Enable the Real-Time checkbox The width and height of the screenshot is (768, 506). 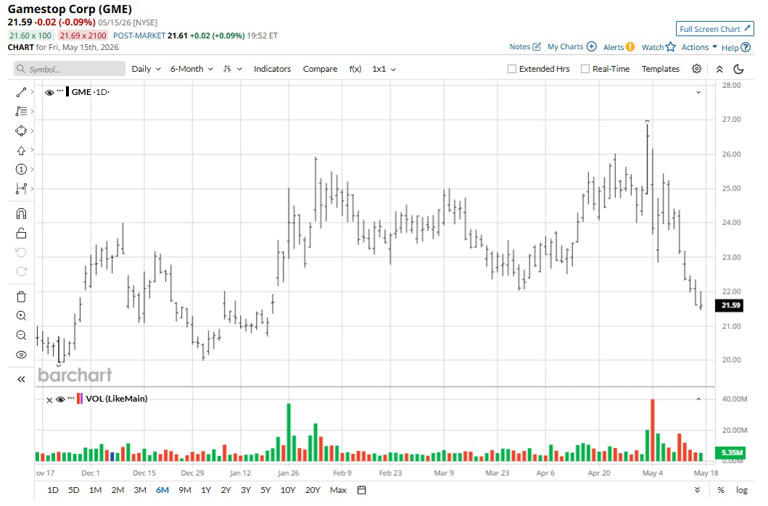tap(585, 69)
